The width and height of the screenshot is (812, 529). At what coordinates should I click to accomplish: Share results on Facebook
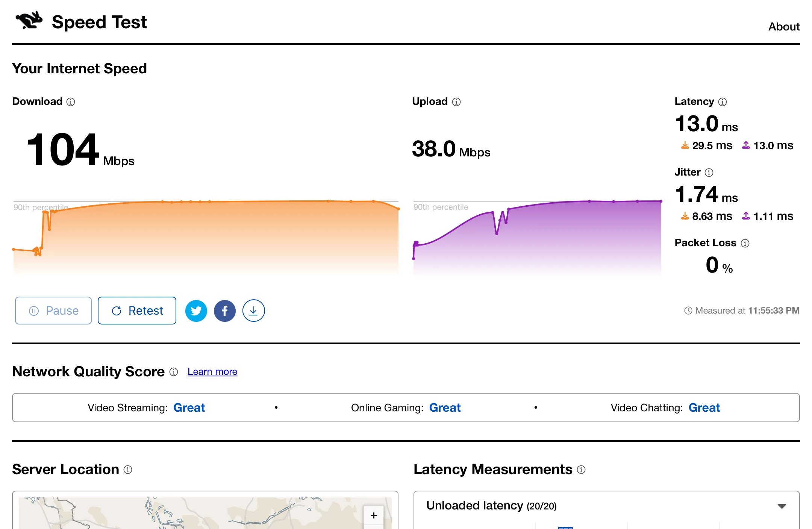(x=225, y=311)
